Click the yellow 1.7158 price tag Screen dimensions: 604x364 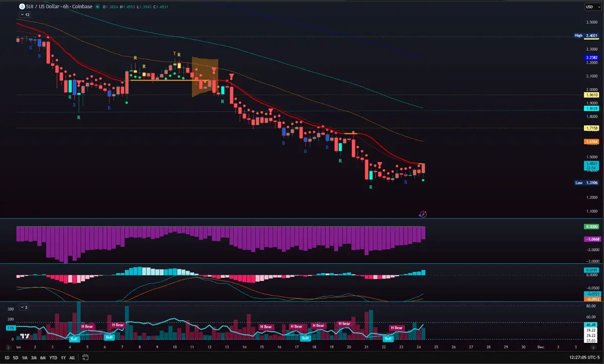[591, 128]
